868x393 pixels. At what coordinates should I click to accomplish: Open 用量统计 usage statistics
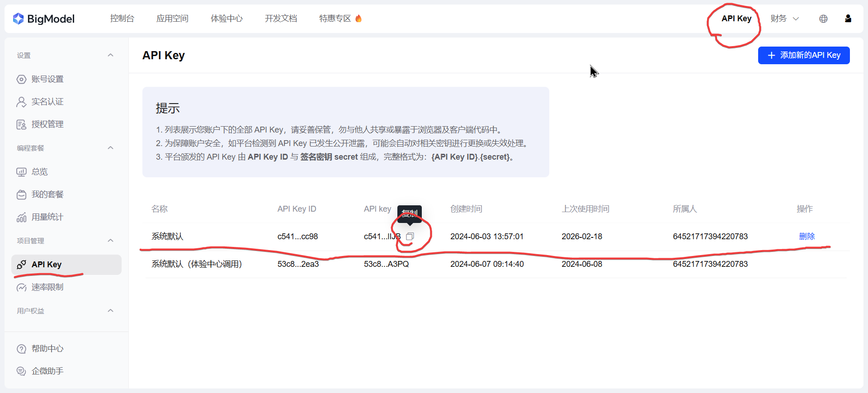pos(47,217)
